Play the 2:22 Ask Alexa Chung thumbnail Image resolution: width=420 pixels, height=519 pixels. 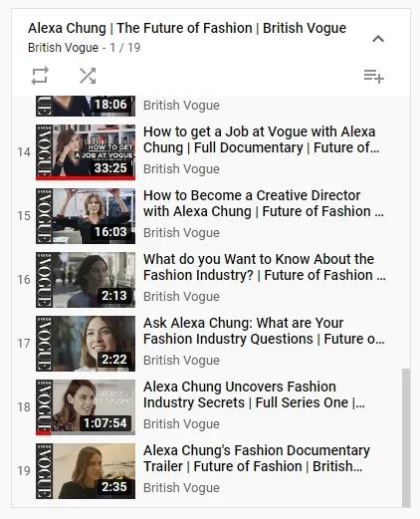[x=86, y=344]
